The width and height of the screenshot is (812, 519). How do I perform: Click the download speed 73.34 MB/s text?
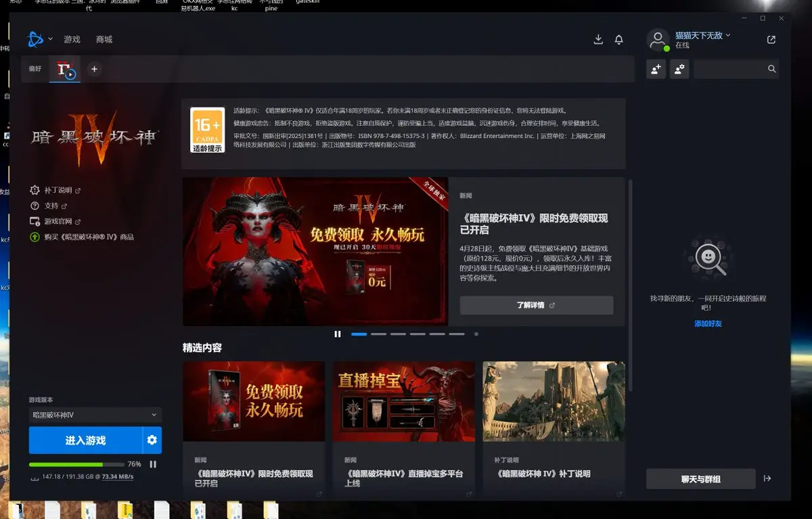[118, 477]
